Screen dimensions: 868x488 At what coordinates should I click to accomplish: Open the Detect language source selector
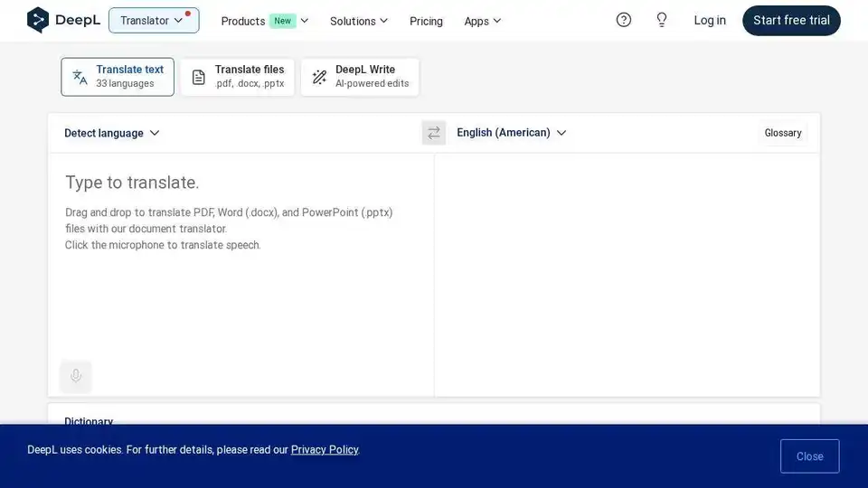pos(112,134)
